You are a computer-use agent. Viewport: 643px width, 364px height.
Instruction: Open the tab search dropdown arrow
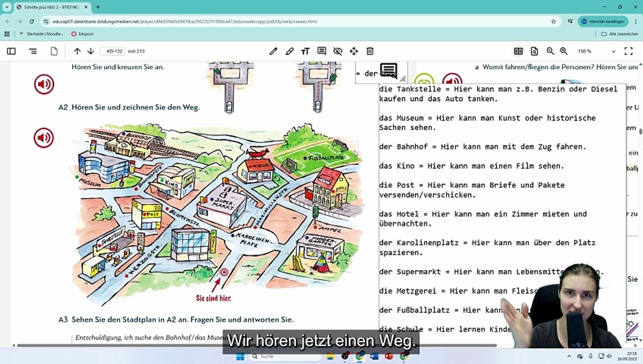click(x=7, y=7)
